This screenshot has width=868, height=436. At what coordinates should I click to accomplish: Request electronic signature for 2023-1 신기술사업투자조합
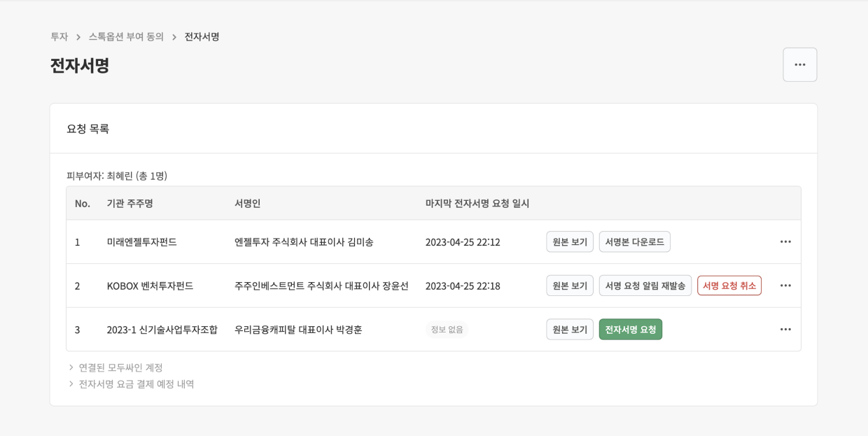[x=630, y=329]
